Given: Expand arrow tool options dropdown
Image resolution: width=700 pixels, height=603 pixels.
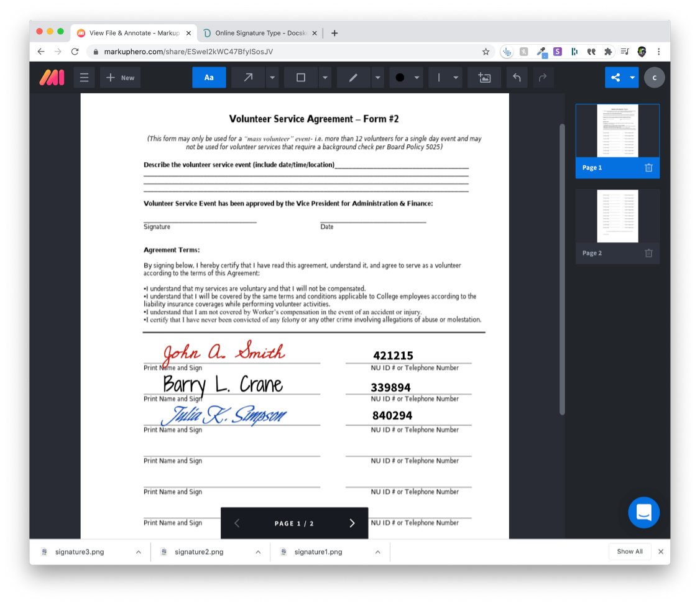Looking at the screenshot, I should click(x=272, y=78).
